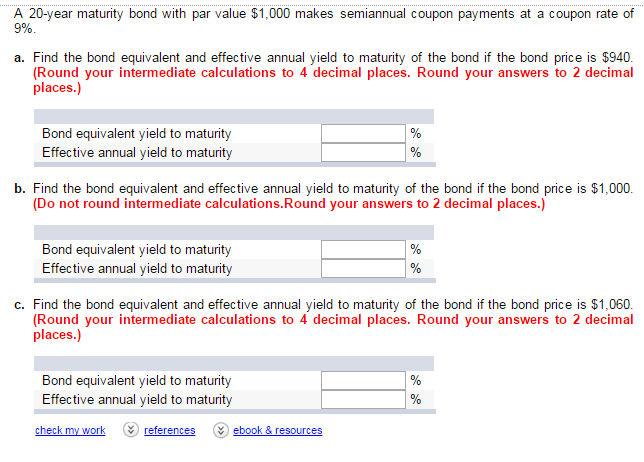Click the question text mentioning bond price $940
Viewport: 644px width, 462px height.
pos(333,57)
